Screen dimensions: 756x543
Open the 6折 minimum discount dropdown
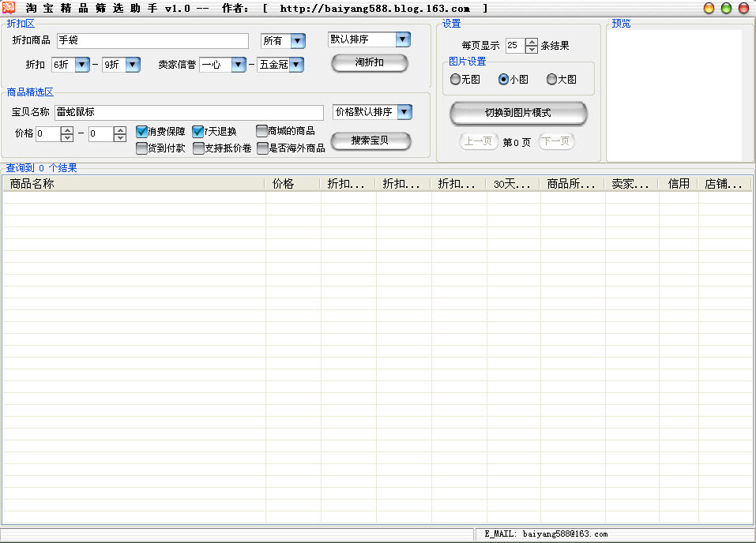coord(81,65)
